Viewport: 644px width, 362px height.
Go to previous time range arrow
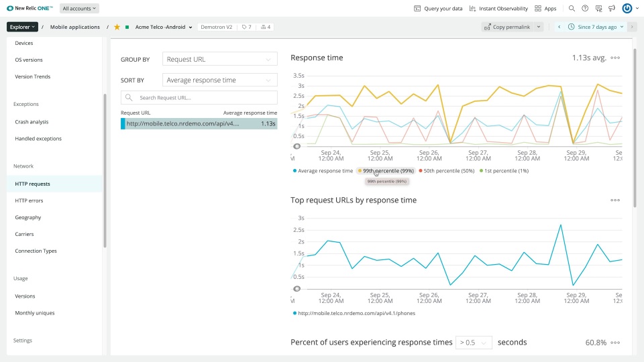pos(559,27)
